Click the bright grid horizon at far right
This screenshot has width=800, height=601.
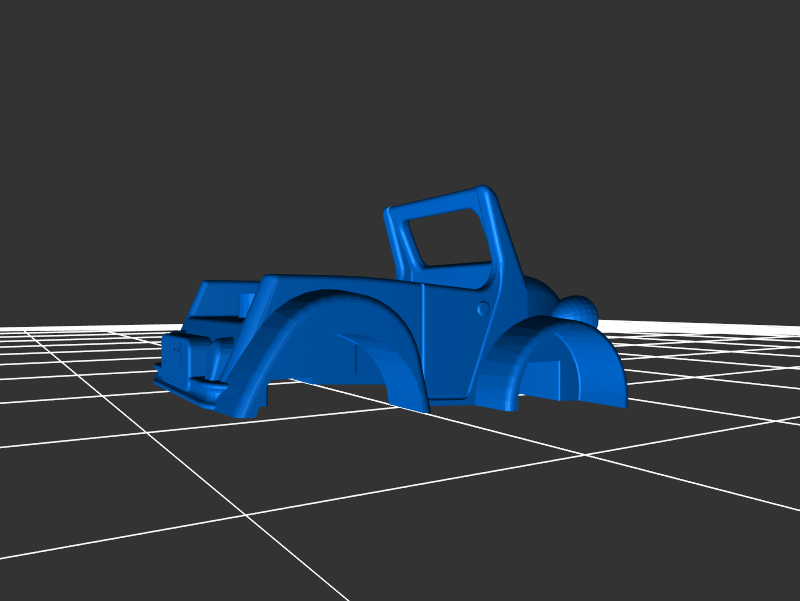720,330
